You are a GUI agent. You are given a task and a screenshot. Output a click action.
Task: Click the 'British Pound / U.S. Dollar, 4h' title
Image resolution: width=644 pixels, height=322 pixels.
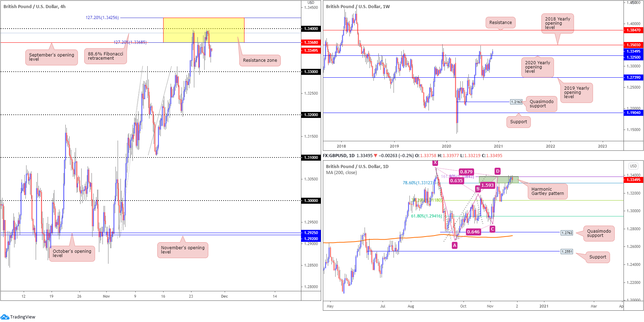coord(34,6)
